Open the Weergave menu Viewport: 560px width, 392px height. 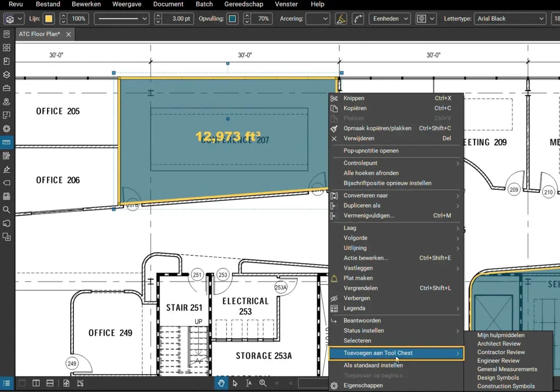pyautogui.click(x=127, y=4)
